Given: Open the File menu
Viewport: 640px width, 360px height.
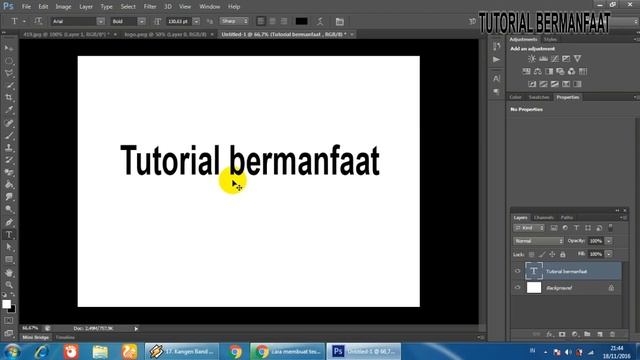Looking at the screenshot, I should point(26,7).
